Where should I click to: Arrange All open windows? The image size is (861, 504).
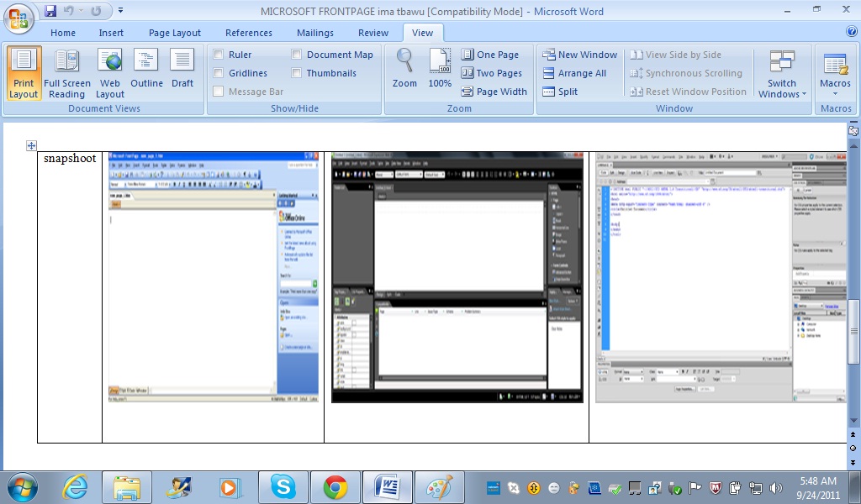click(x=574, y=73)
